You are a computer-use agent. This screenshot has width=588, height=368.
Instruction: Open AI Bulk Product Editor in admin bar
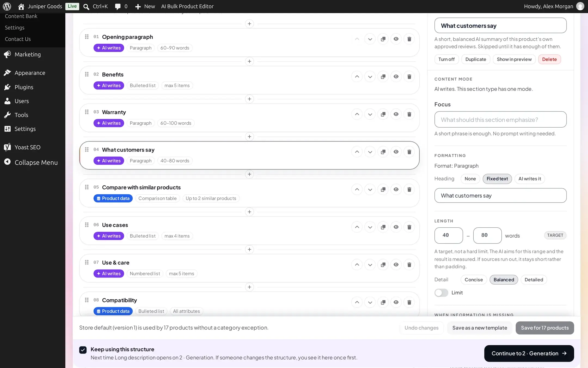pos(187,6)
